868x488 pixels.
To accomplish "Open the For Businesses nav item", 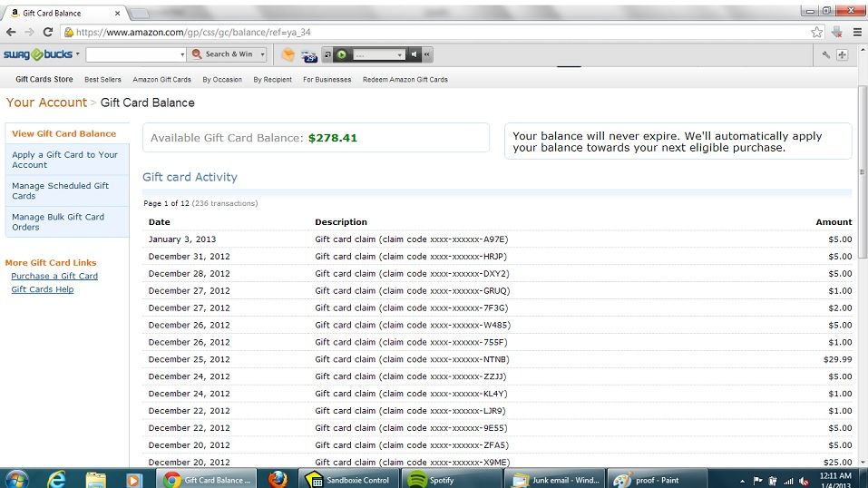I will (327, 80).
